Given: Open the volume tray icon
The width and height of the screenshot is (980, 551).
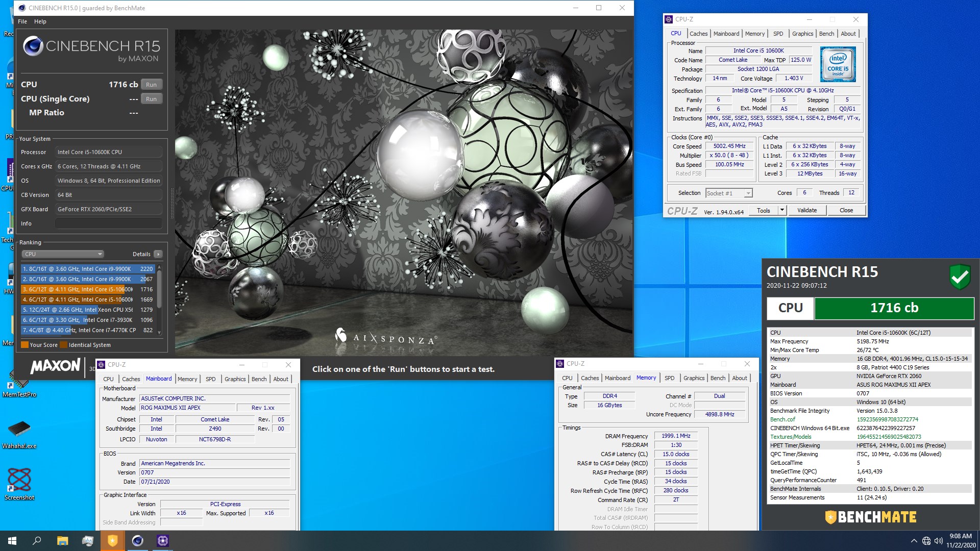Looking at the screenshot, I should [x=938, y=541].
